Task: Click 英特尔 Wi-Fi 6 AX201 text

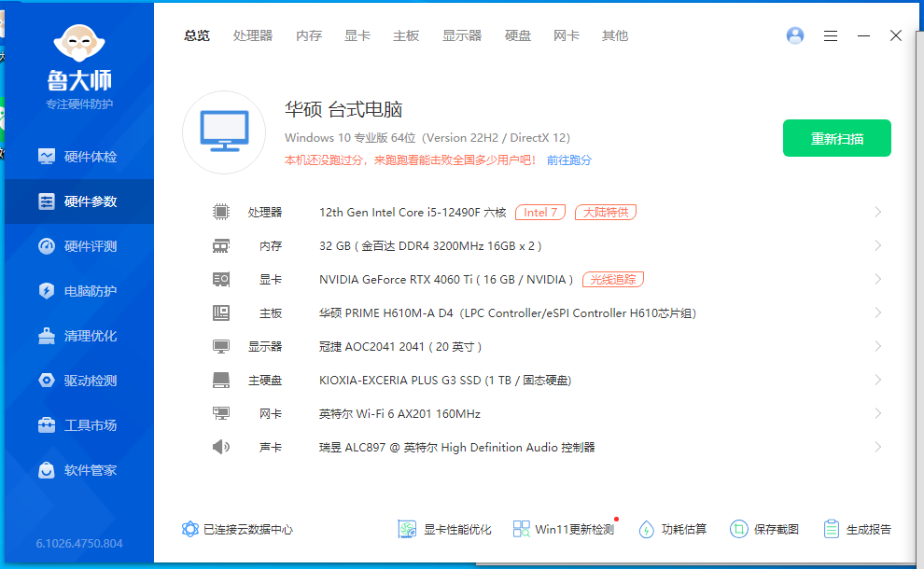Action: point(399,413)
